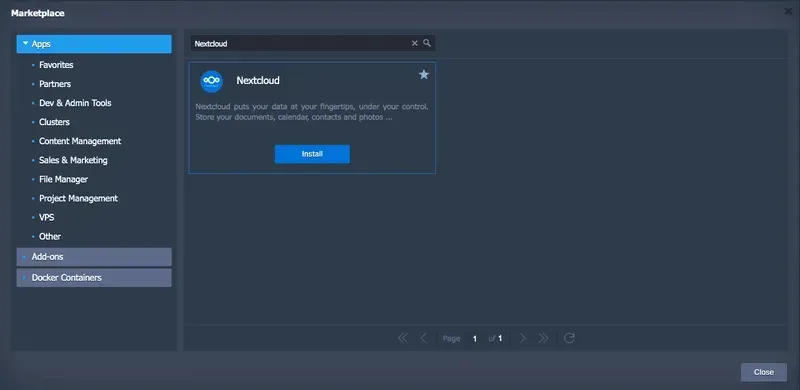Screen dimensions: 800x390
Task: Close the Marketplace dialog with X
Action: coord(788,12)
